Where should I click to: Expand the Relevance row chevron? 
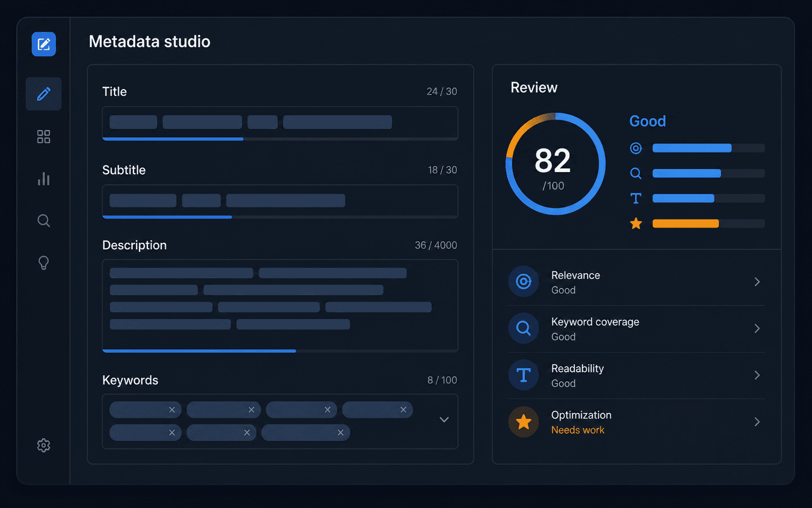[757, 282]
